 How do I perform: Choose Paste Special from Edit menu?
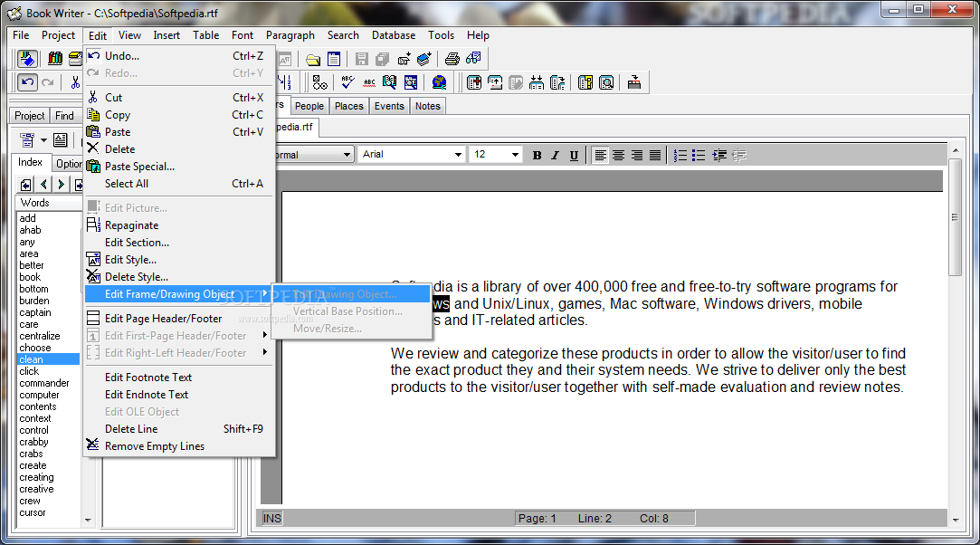[179, 167]
